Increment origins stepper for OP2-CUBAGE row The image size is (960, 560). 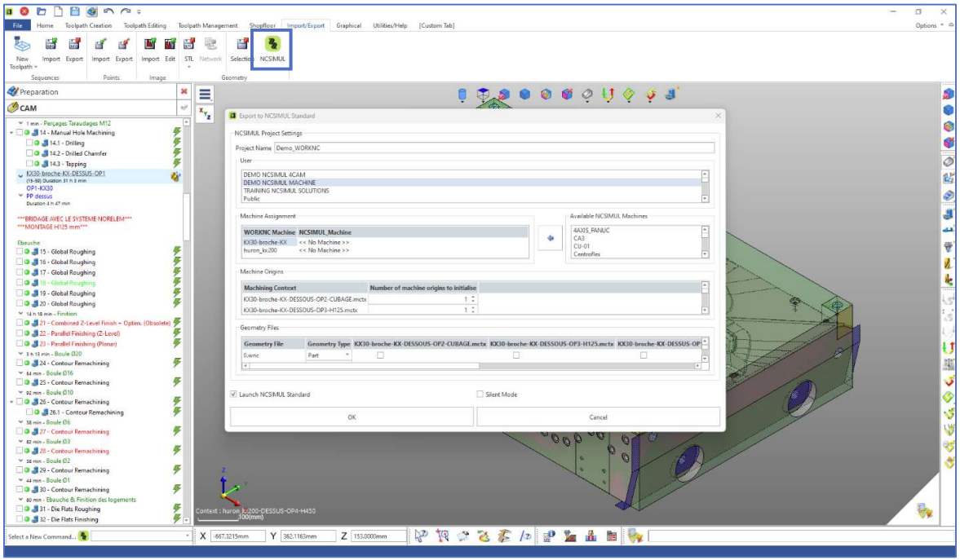473,298
